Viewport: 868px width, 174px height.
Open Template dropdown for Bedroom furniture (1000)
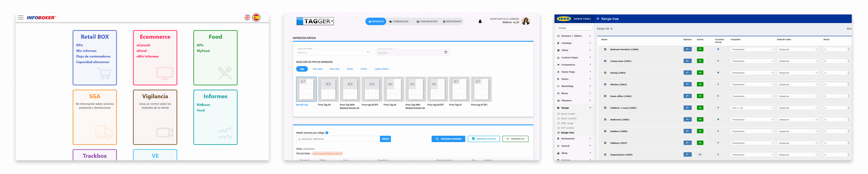[x=752, y=49]
